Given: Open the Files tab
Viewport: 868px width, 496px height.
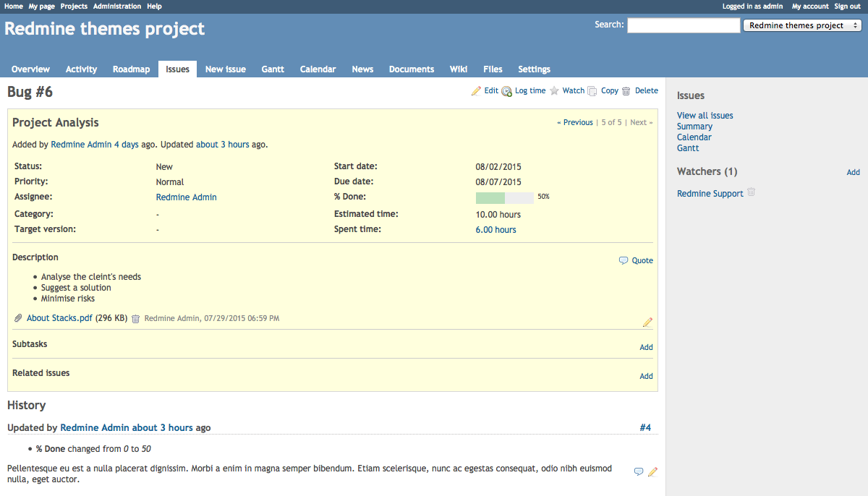Looking at the screenshot, I should pos(493,69).
